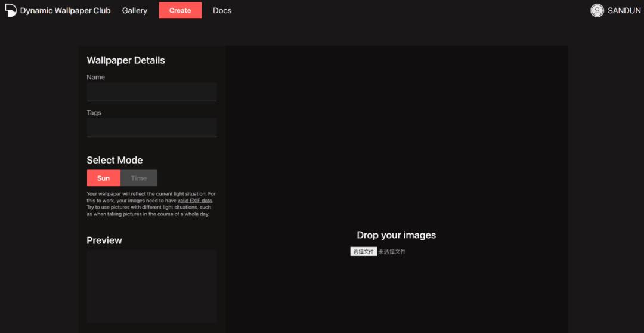Viewport: 644px width, 333px height.
Task: Click the choose file button
Action: 364,252
